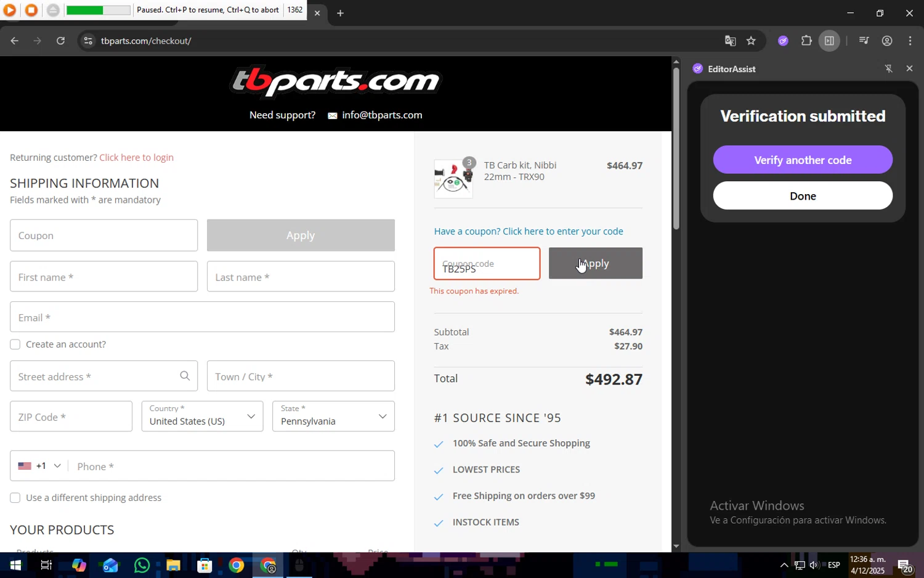Click the page vertical scrollbar

pyautogui.click(x=676, y=148)
